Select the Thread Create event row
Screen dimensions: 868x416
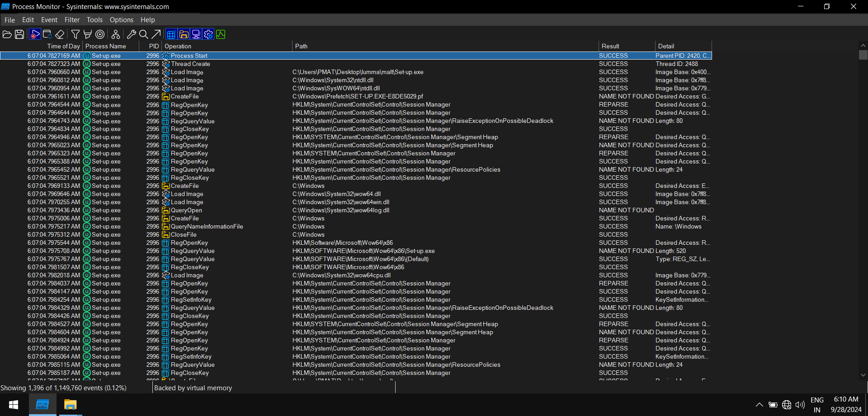(356, 64)
